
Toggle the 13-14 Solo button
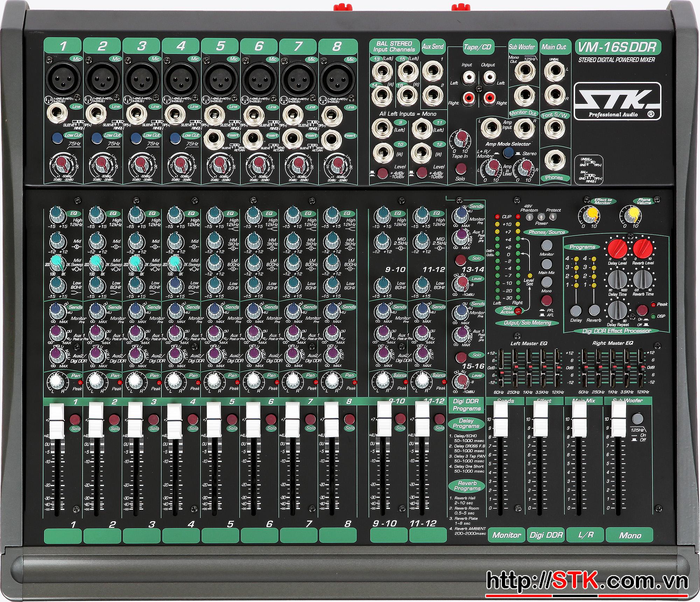click(461, 260)
